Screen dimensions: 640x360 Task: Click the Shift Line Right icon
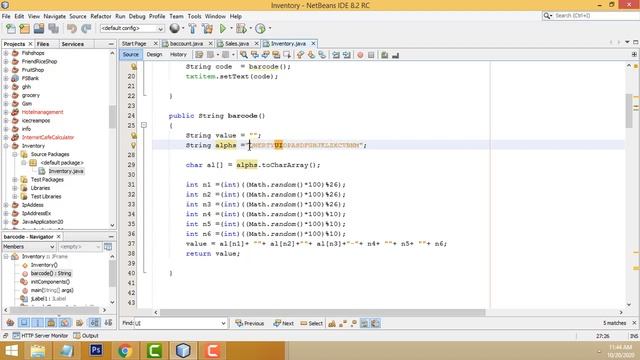point(347,55)
